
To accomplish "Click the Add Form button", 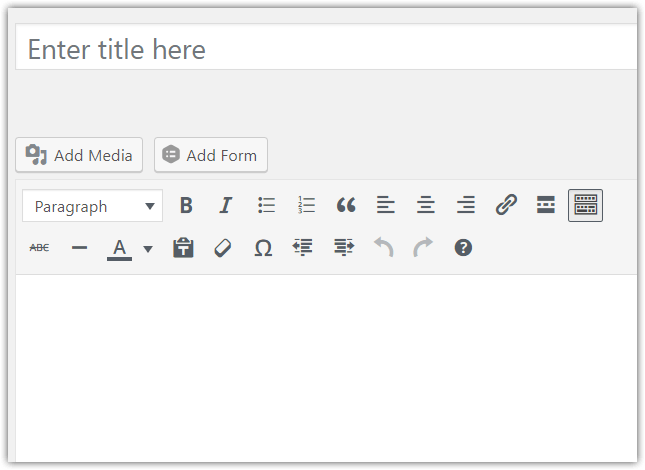I will (x=211, y=155).
